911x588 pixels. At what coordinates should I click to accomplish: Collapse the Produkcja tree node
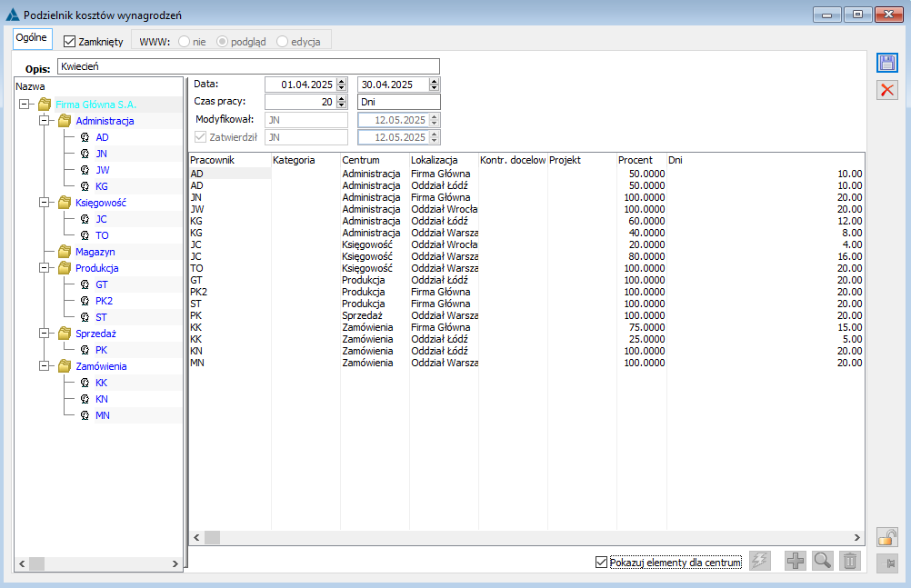click(45, 268)
